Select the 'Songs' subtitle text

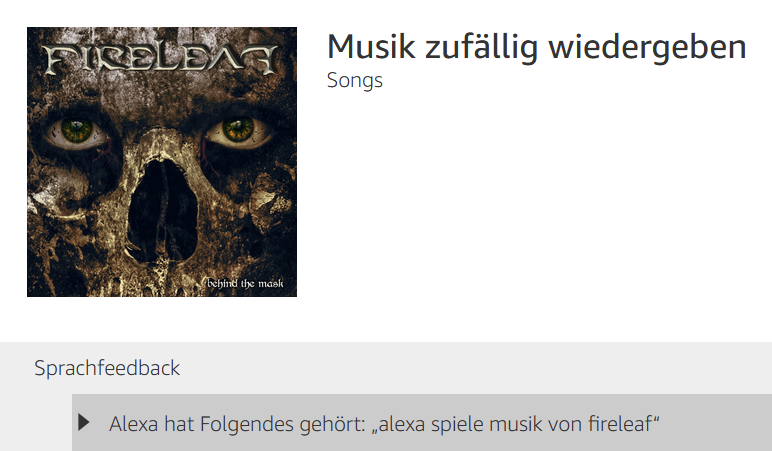click(355, 80)
